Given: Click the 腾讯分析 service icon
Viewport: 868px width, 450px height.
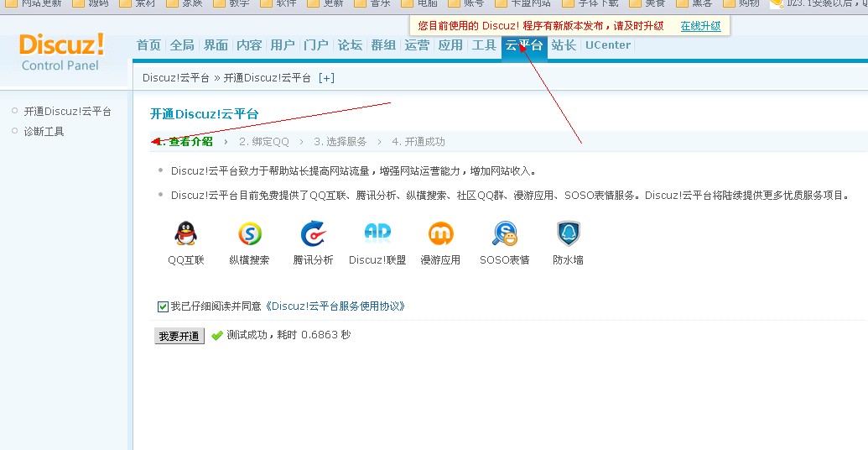Looking at the screenshot, I should click(x=314, y=233).
